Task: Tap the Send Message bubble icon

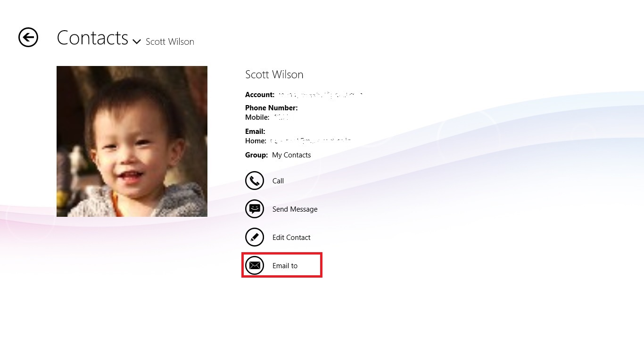Action: 255,209
